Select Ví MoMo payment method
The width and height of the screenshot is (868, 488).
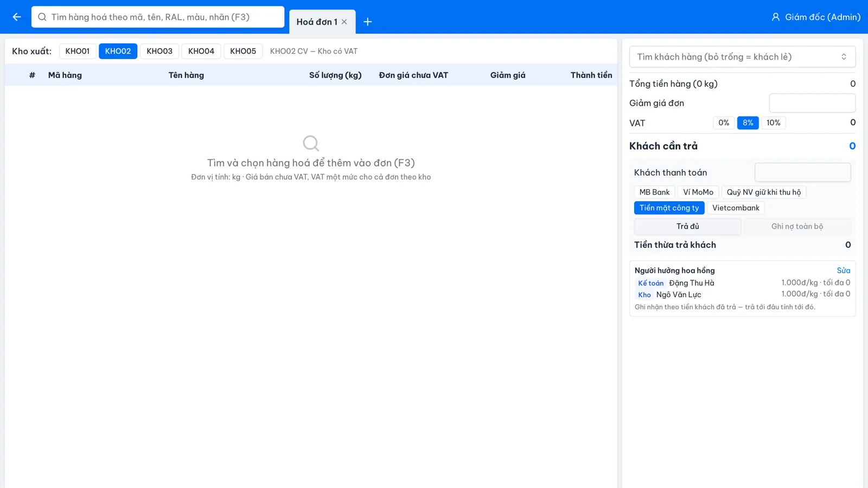coord(698,192)
